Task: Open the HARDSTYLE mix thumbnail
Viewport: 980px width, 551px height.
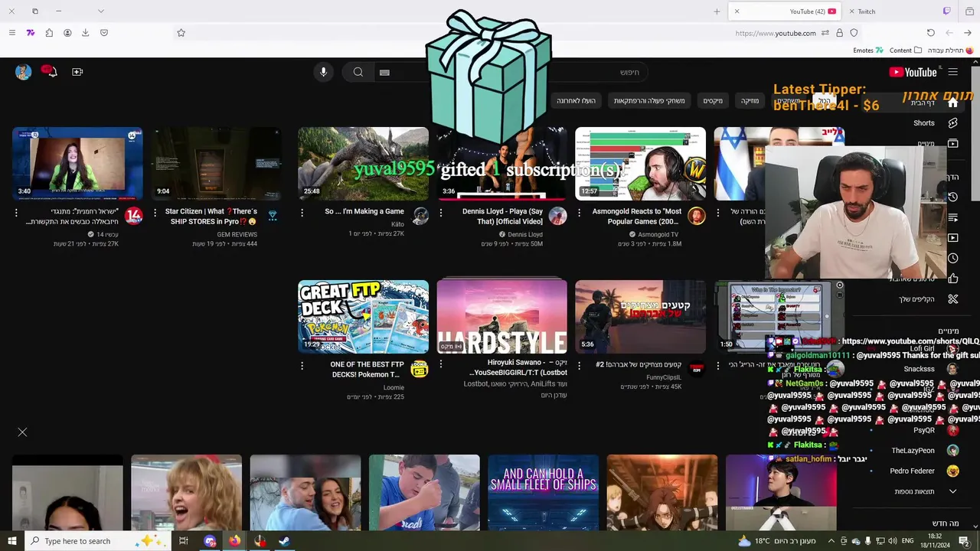Action: coord(501,316)
